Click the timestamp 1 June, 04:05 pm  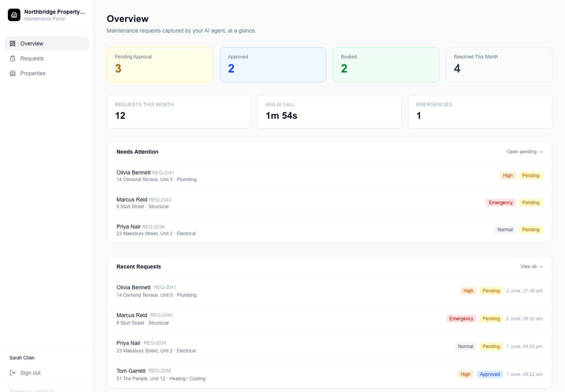click(524, 347)
